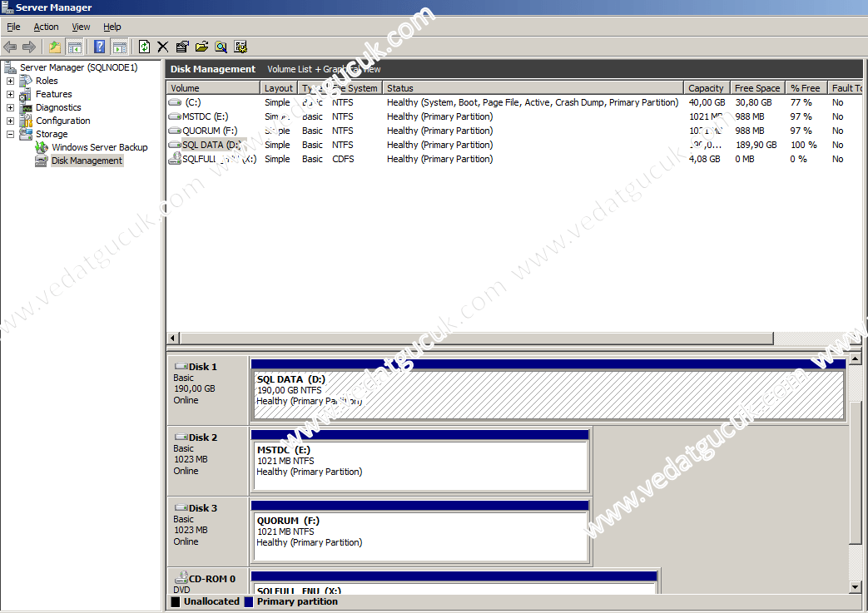Click the Refresh toolbar icon

point(144,47)
